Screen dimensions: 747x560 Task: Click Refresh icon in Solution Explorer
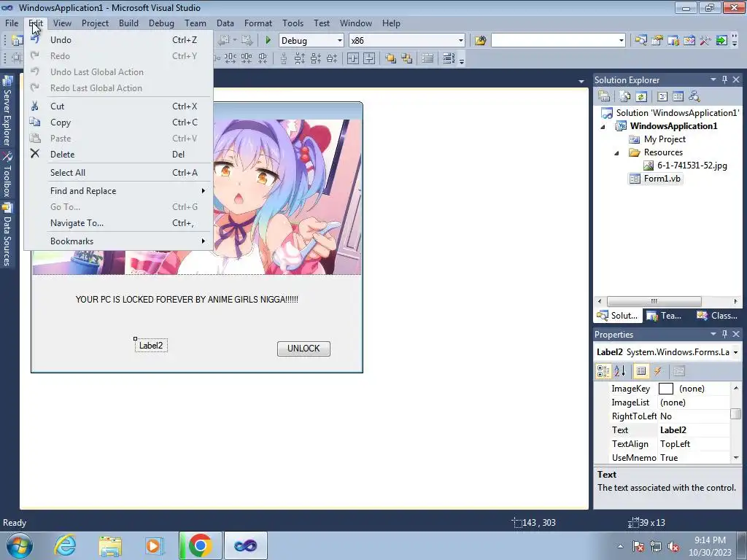click(x=641, y=96)
